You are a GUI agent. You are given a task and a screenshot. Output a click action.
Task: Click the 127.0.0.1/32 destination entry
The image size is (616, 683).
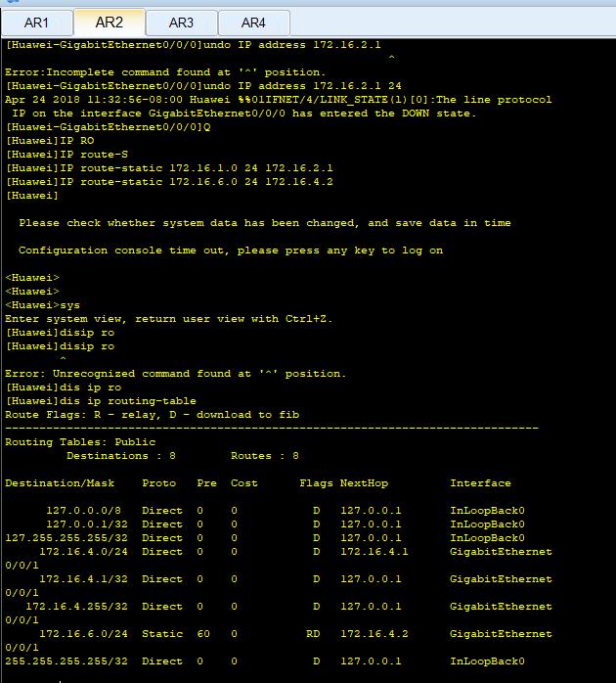[x=87, y=524]
